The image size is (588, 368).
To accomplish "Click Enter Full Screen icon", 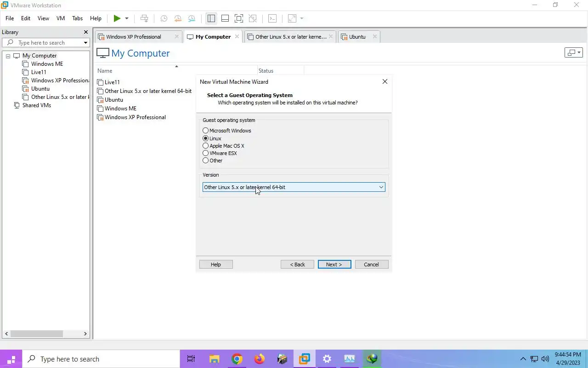I will pos(239,18).
